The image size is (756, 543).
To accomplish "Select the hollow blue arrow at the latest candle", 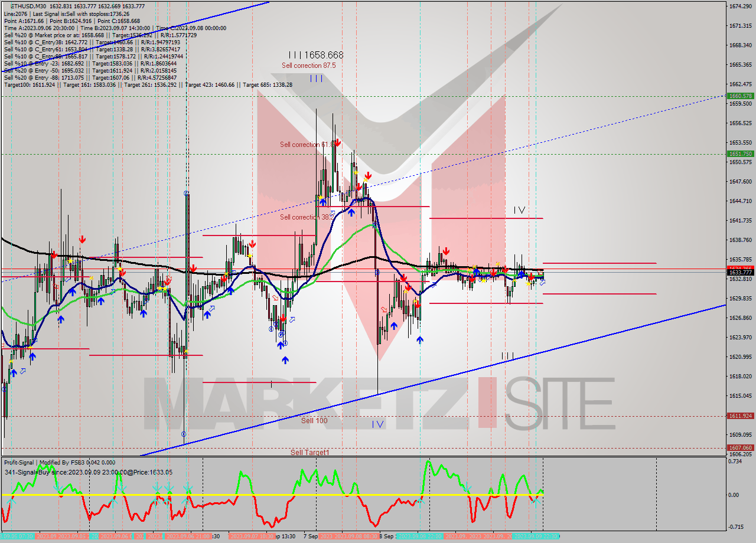I will (542, 283).
